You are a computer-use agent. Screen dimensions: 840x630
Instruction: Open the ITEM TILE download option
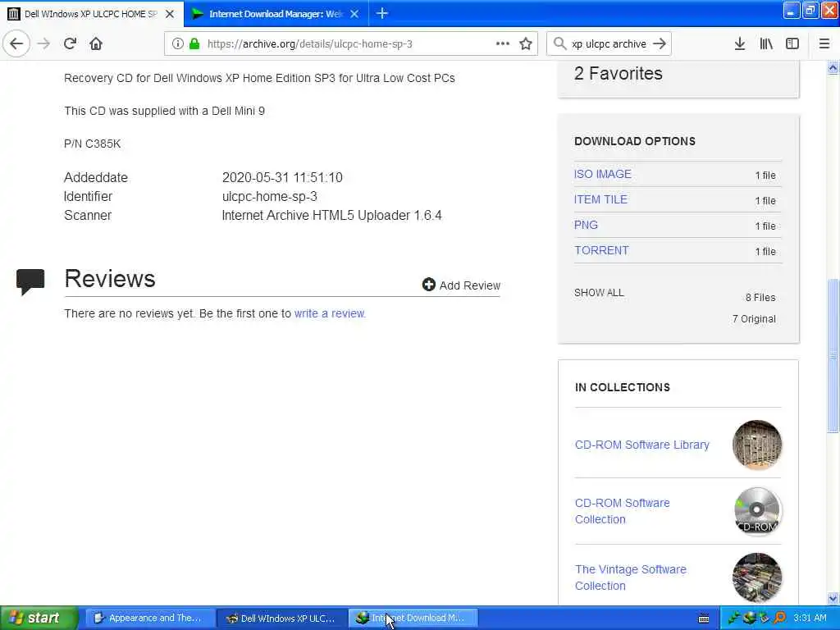[x=600, y=199]
